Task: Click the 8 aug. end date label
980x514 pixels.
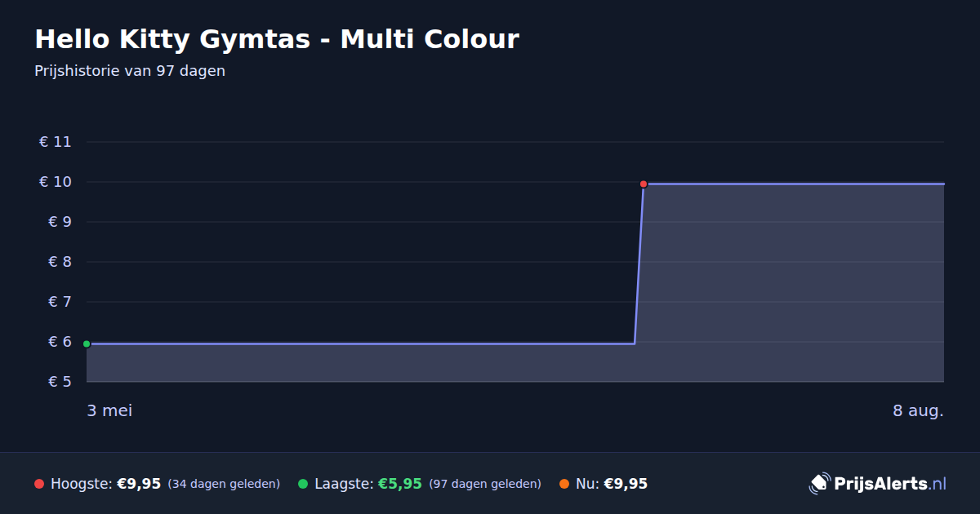Action: (918, 410)
